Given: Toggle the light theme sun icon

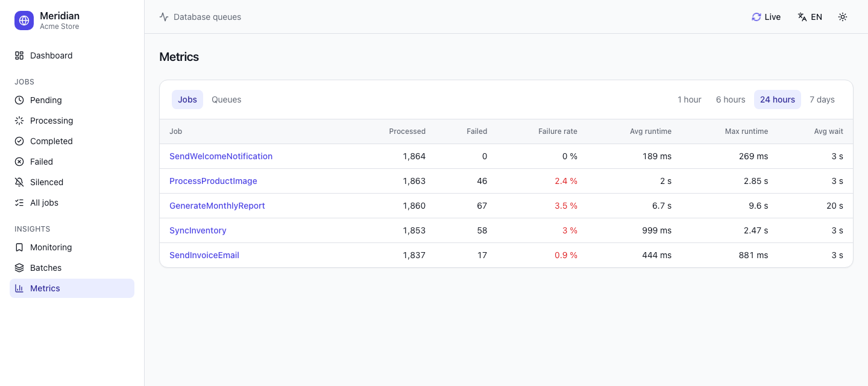Looking at the screenshot, I should (x=843, y=17).
